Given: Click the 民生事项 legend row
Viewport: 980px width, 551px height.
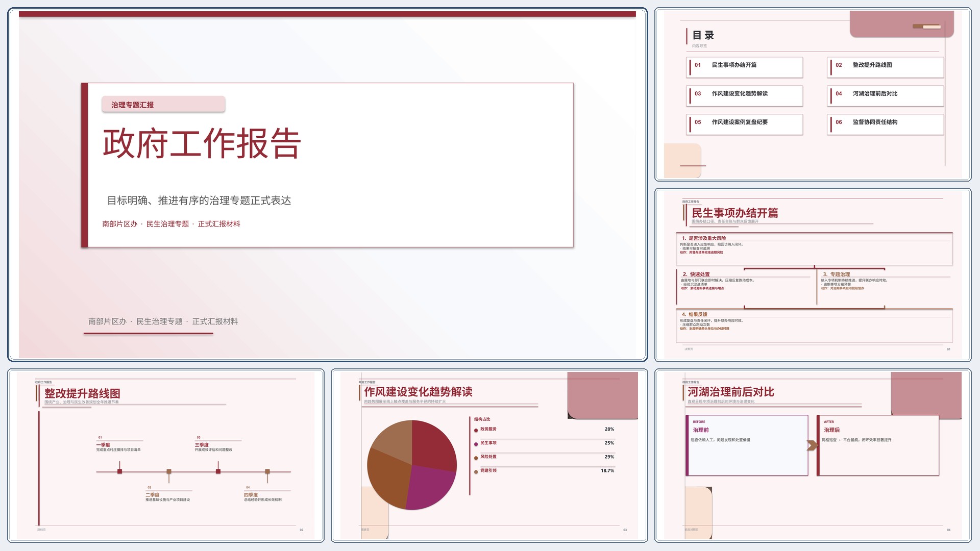Looking at the screenshot, I should coord(544,443).
